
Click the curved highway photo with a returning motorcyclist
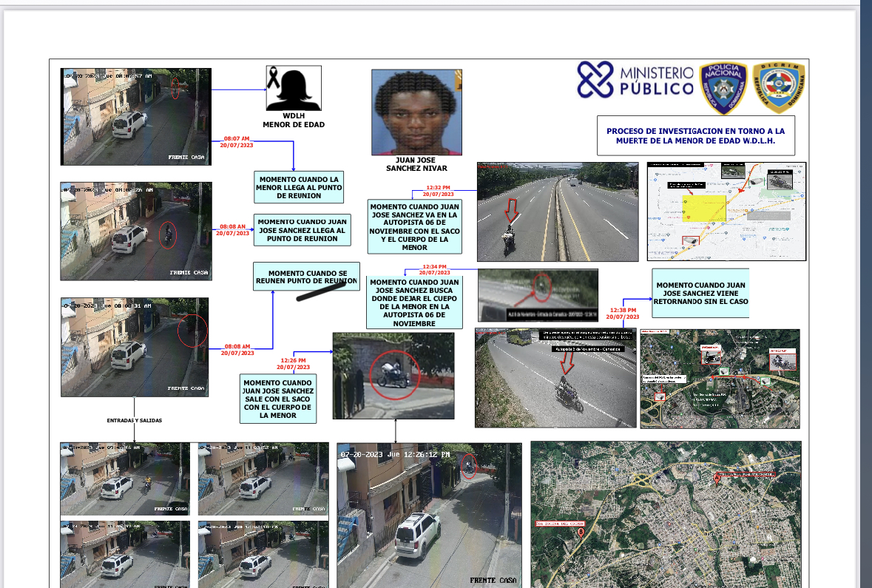pos(555,378)
